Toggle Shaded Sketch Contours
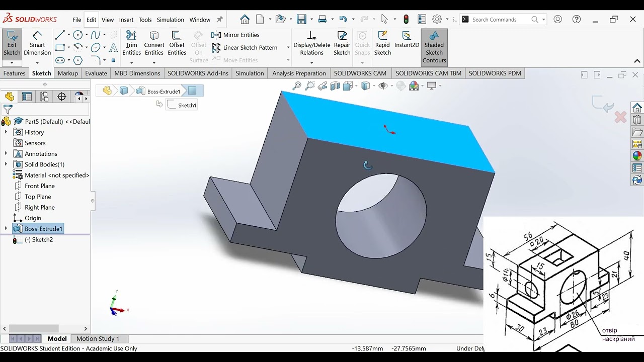Image resolution: width=644 pixels, height=362 pixels. (434, 47)
